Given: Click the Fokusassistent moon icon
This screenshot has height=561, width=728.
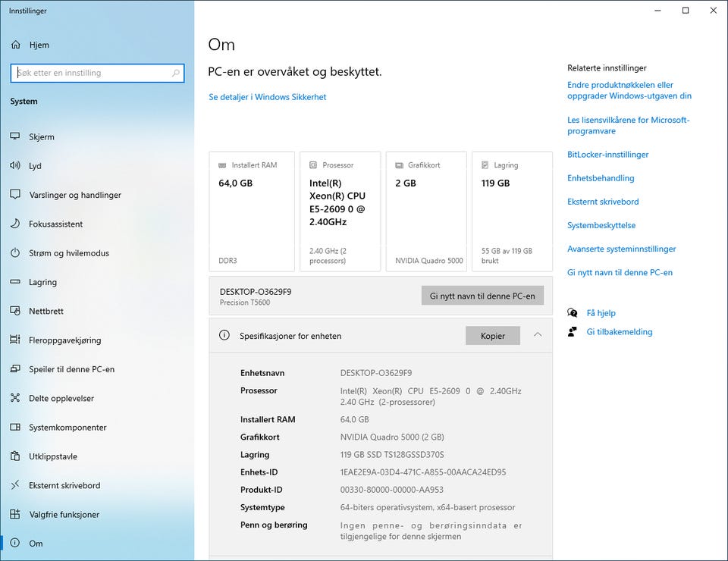Looking at the screenshot, I should coord(15,224).
